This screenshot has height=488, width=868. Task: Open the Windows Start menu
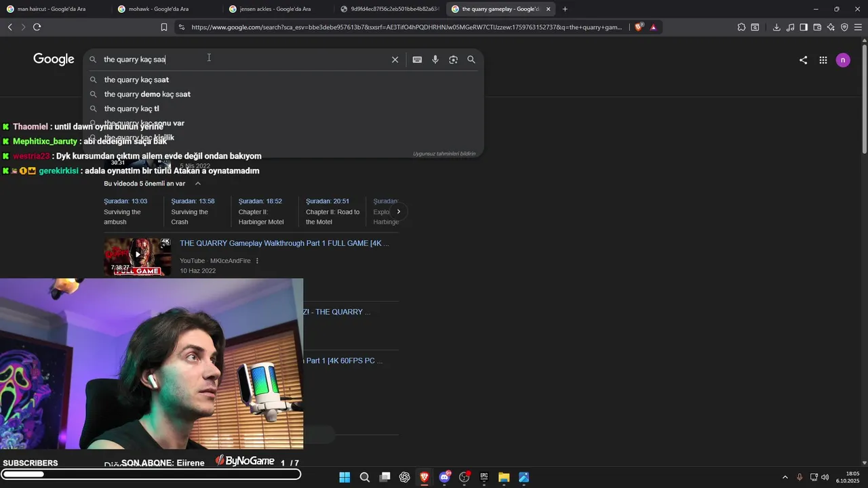[x=344, y=477]
